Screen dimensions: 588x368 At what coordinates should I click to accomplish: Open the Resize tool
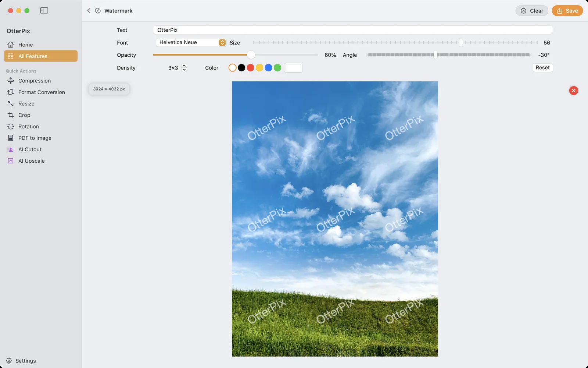41,103
